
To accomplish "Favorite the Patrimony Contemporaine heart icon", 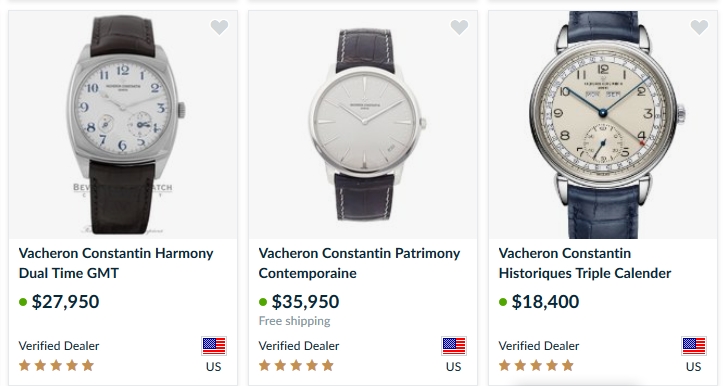I will 459,27.
